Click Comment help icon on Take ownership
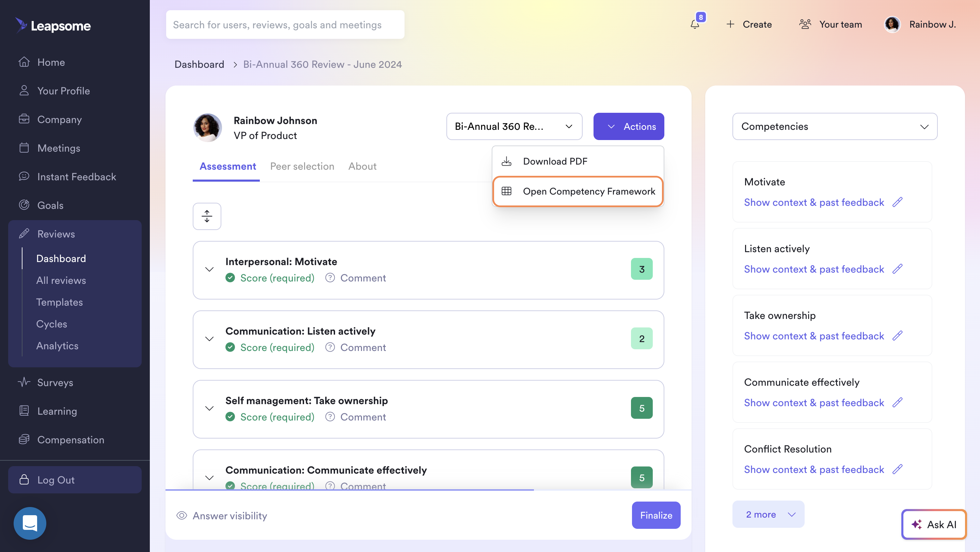Screen dimensions: 980x552 pyautogui.click(x=330, y=416)
